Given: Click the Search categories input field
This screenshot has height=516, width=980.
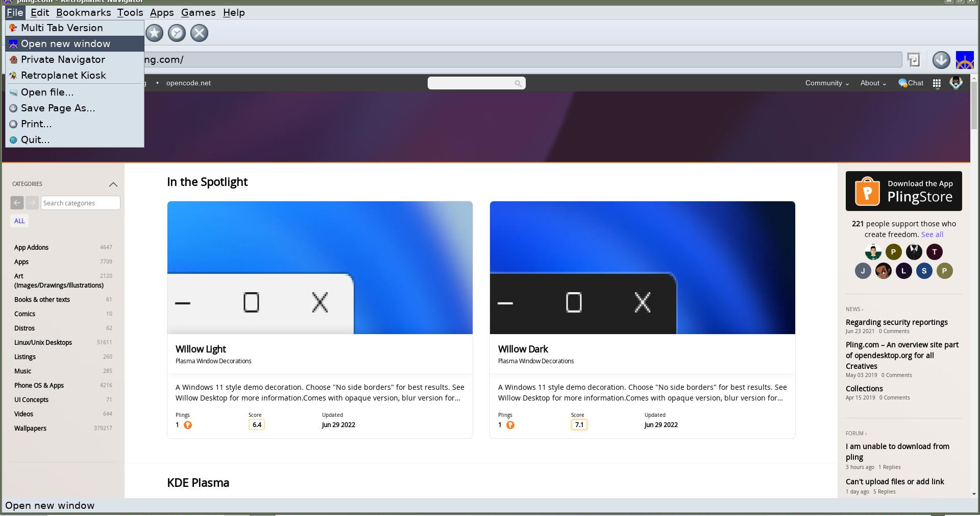Looking at the screenshot, I should tap(81, 203).
